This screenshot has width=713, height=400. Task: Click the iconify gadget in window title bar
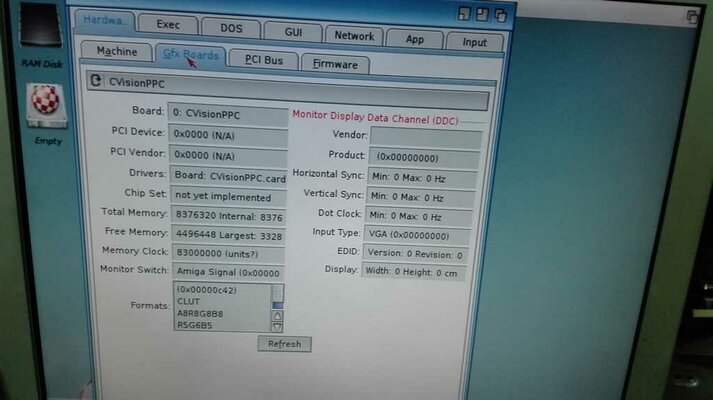pos(464,14)
